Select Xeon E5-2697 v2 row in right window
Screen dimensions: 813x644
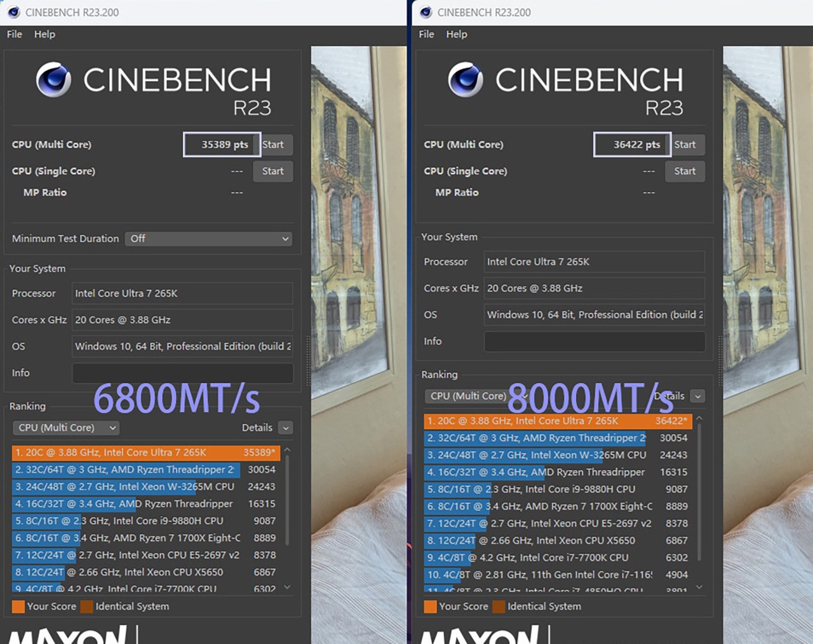tap(558, 524)
